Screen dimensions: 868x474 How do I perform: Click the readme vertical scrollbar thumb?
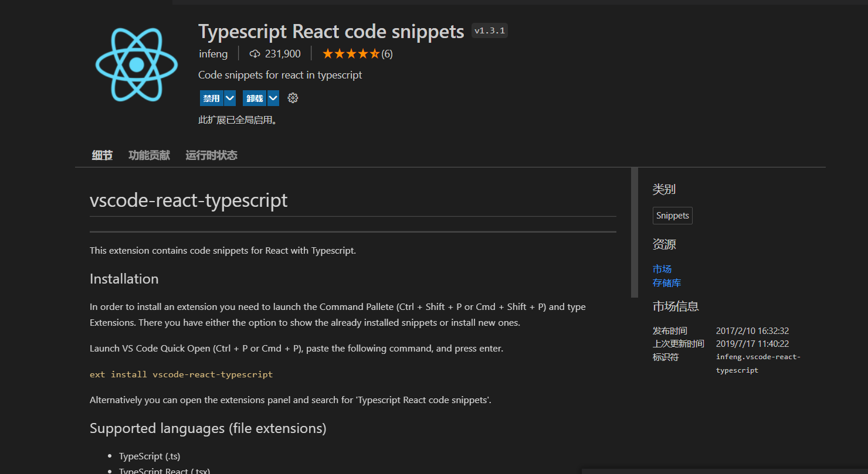click(634, 233)
